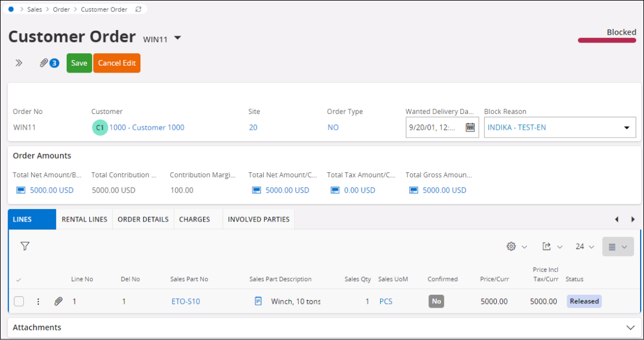Switch to the Order Details tab
Screen dimensions: 644x340
[143, 219]
